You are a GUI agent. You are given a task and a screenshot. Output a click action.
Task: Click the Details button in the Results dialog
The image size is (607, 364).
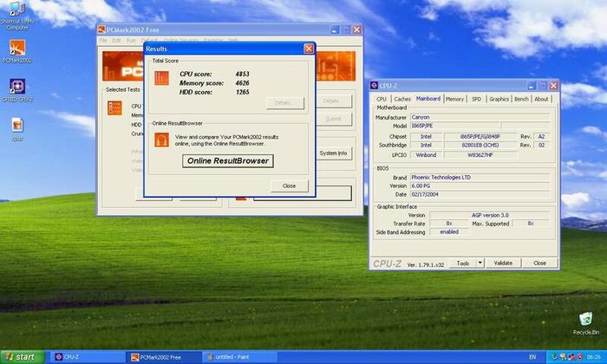point(285,103)
